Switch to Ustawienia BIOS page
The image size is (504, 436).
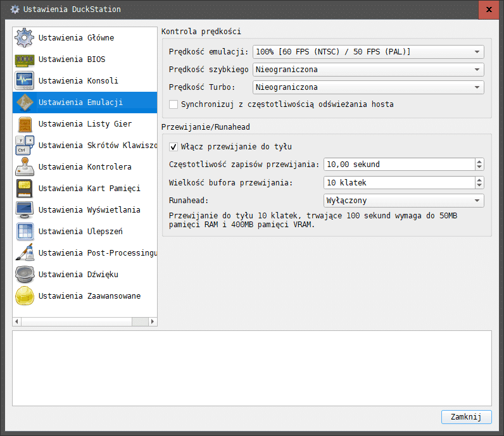pyautogui.click(x=85, y=59)
